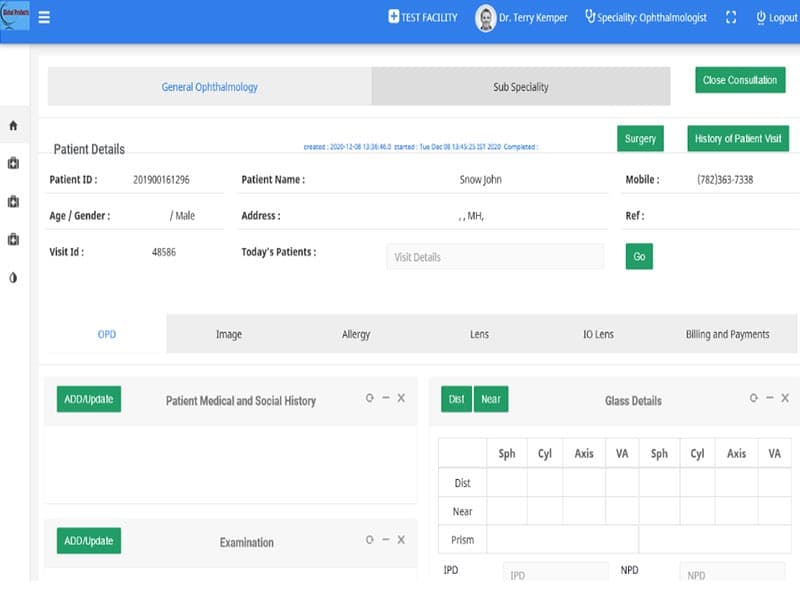Switch to the Sub Speciality tab
This screenshot has width=800, height=600.
pos(521,87)
